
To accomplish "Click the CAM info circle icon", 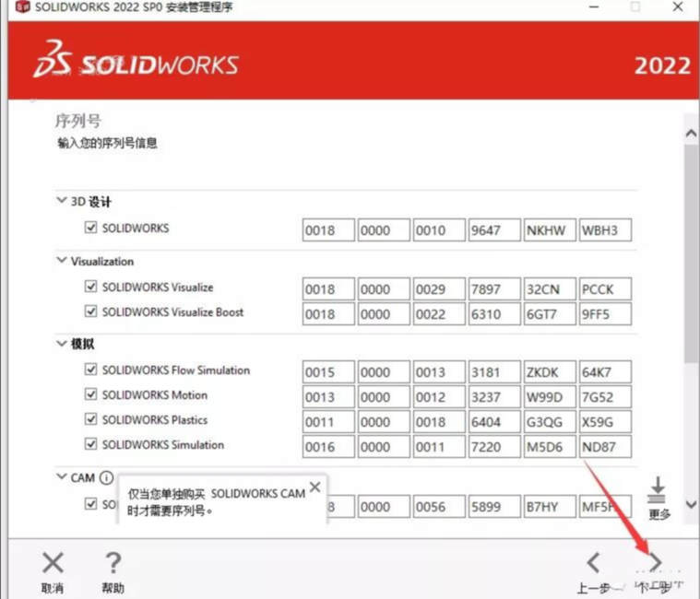I will [x=106, y=478].
